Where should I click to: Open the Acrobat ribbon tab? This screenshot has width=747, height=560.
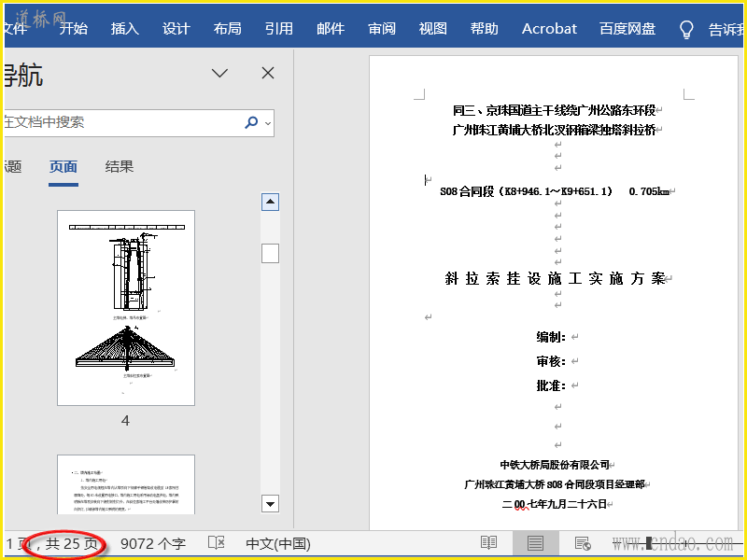(x=549, y=29)
